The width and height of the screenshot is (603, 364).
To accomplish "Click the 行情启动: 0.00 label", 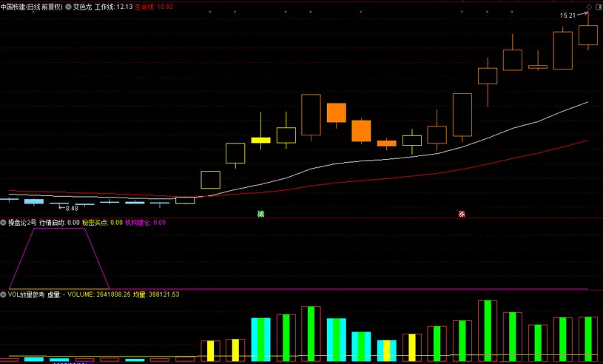I will click(x=60, y=223).
